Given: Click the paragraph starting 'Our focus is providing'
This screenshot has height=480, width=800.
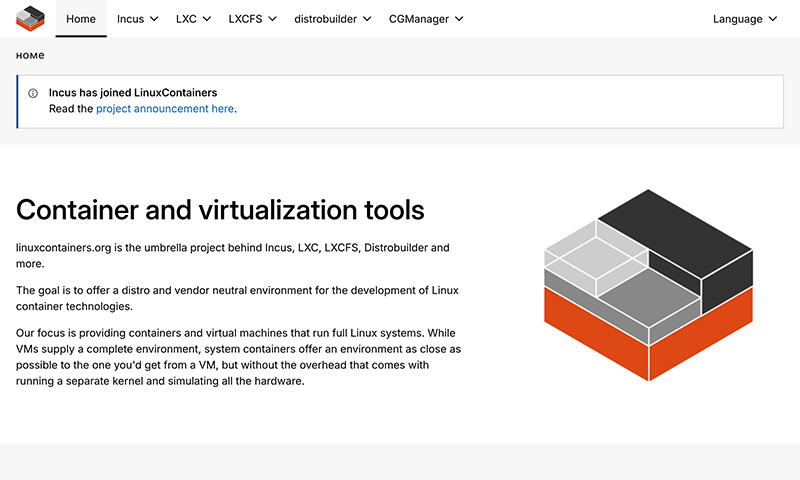Looking at the screenshot, I should click(238, 357).
